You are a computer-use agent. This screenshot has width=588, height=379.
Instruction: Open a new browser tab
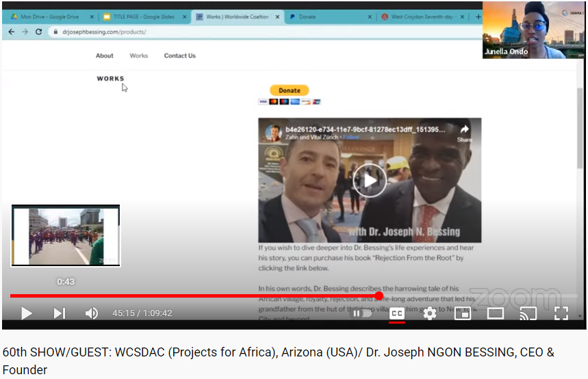478,17
